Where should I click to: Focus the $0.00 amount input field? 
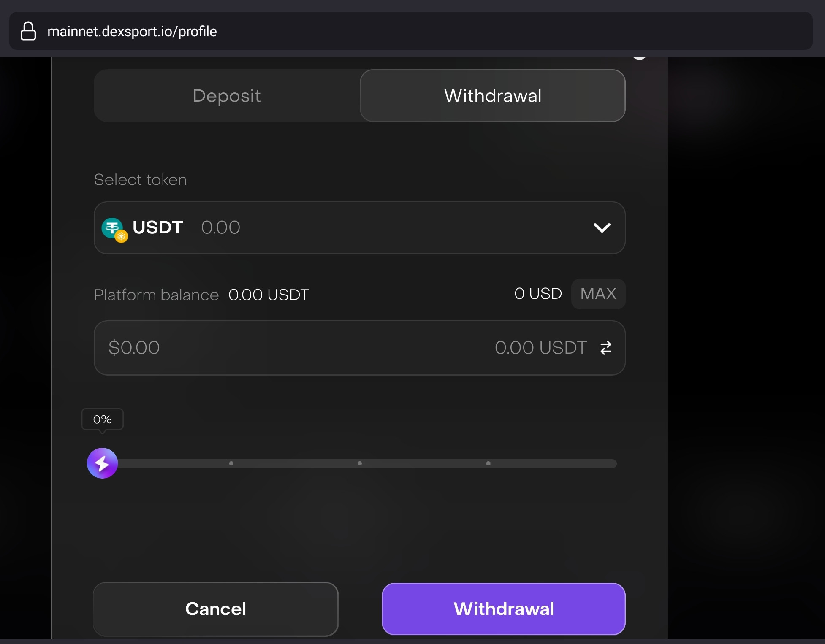click(359, 348)
